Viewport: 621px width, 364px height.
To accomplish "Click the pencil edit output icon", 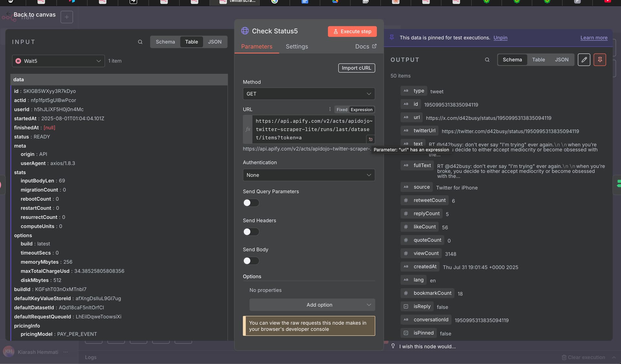I will point(584,60).
